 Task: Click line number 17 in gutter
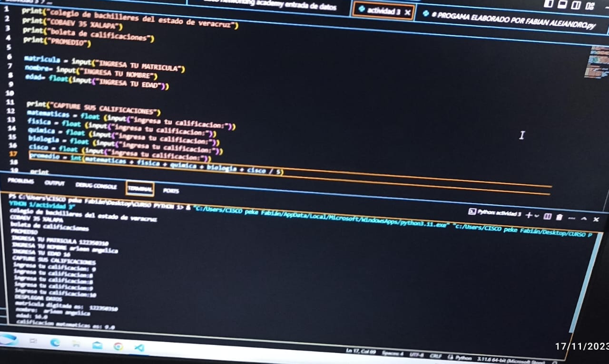(x=13, y=154)
